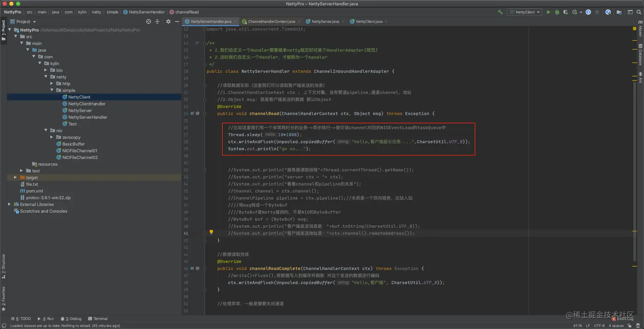Expand the target folder in tree
Viewport: 644px width, 329px height.
point(15,177)
